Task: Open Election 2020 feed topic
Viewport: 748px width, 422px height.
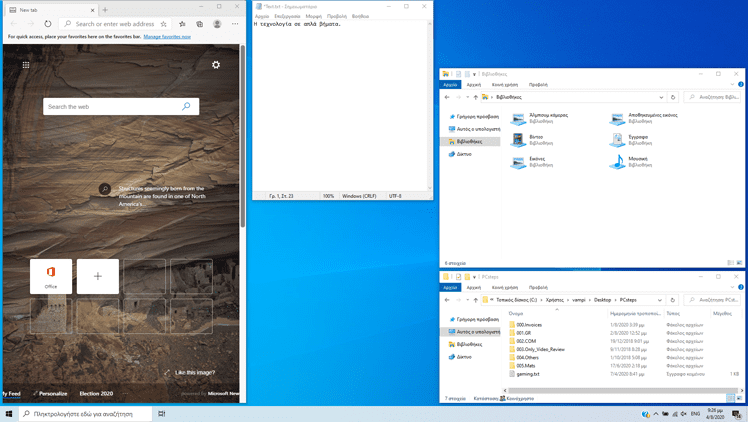Action: point(96,394)
